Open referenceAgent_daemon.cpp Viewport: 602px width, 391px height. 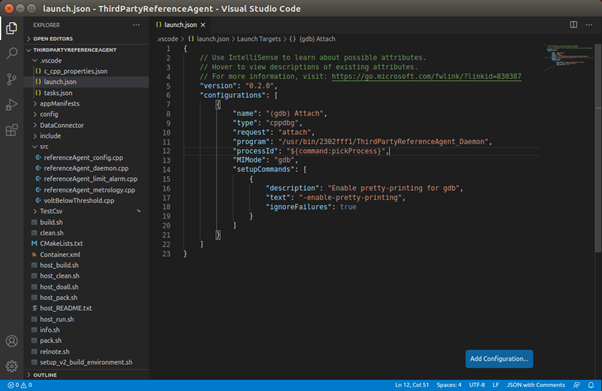point(86,168)
